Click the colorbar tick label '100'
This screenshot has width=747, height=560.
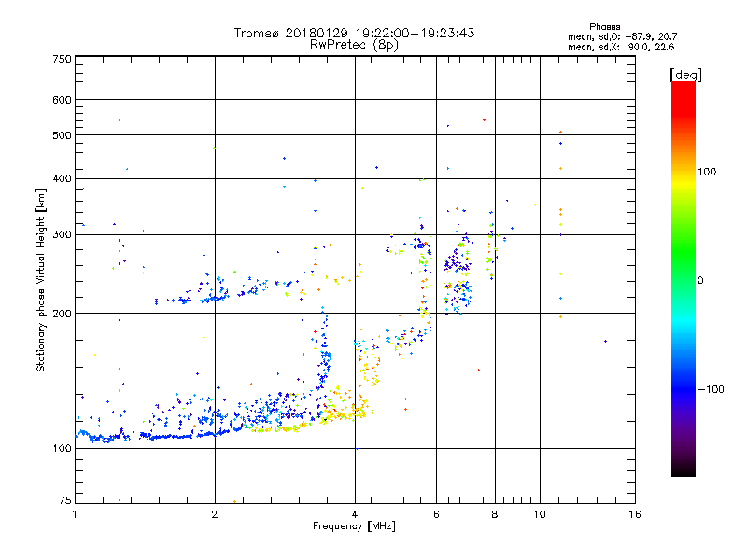[707, 172]
